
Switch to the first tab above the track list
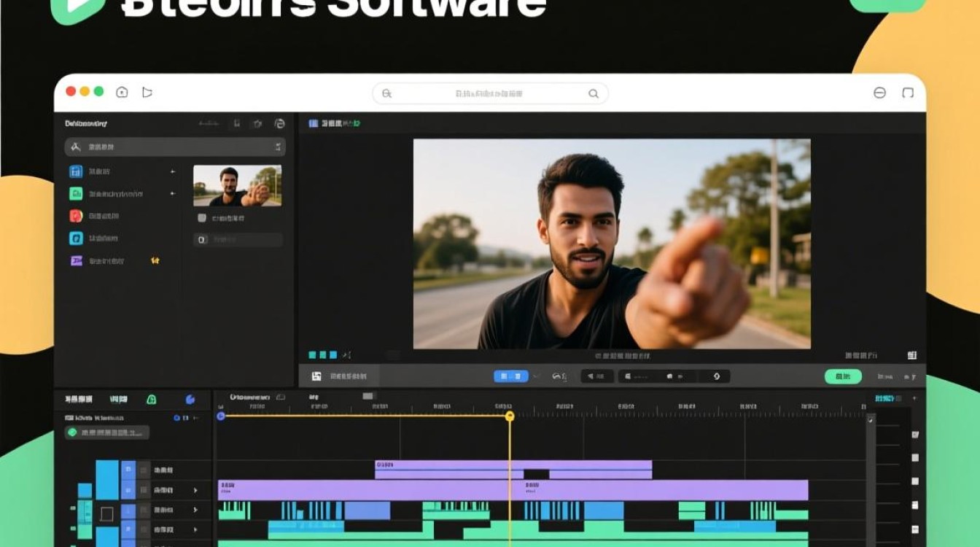79,399
